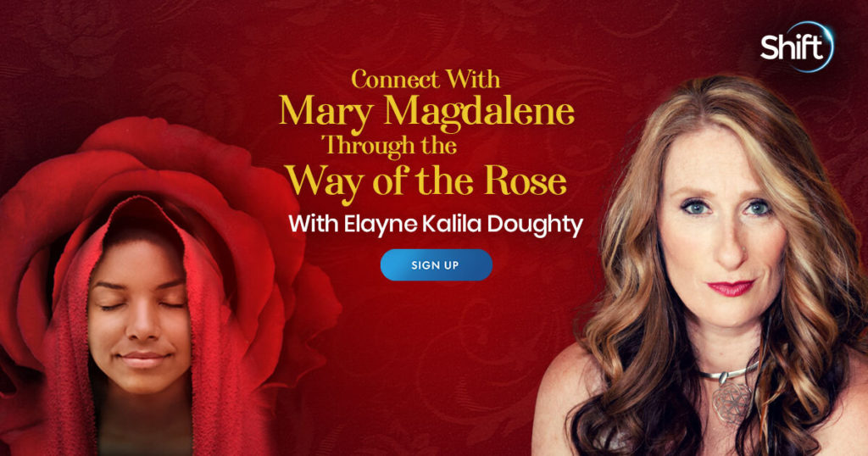The image size is (868, 456).
Task: Click the letter "S" in the Shift logo
Action: 768,47
